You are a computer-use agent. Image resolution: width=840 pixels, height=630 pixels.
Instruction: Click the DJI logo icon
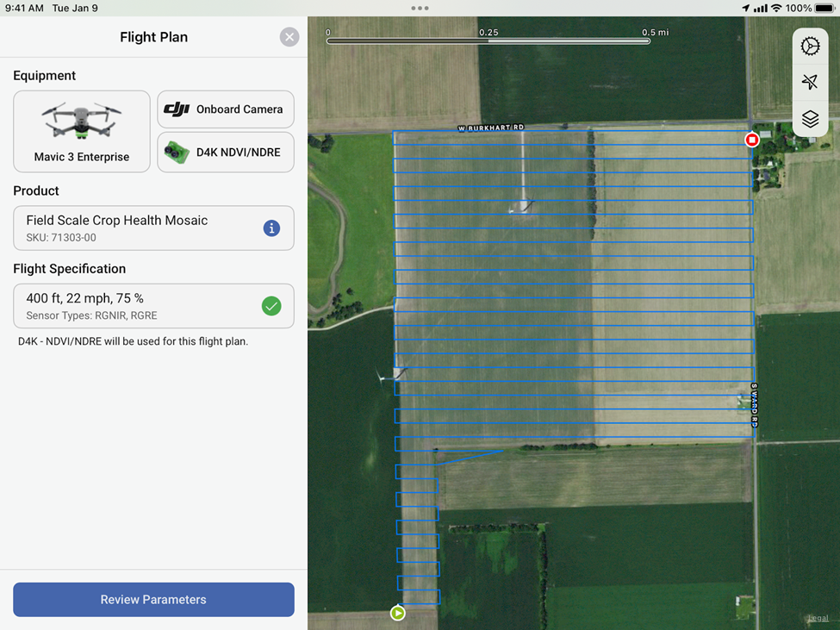point(177,109)
